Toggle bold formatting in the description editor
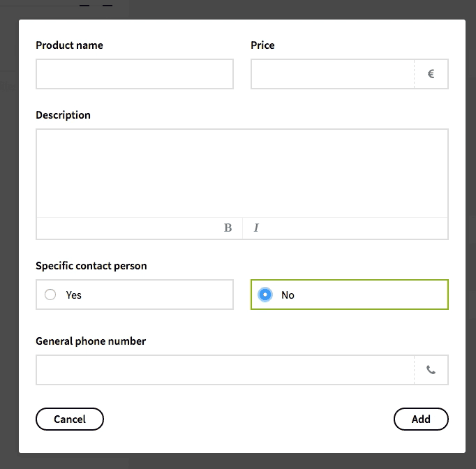 228,228
